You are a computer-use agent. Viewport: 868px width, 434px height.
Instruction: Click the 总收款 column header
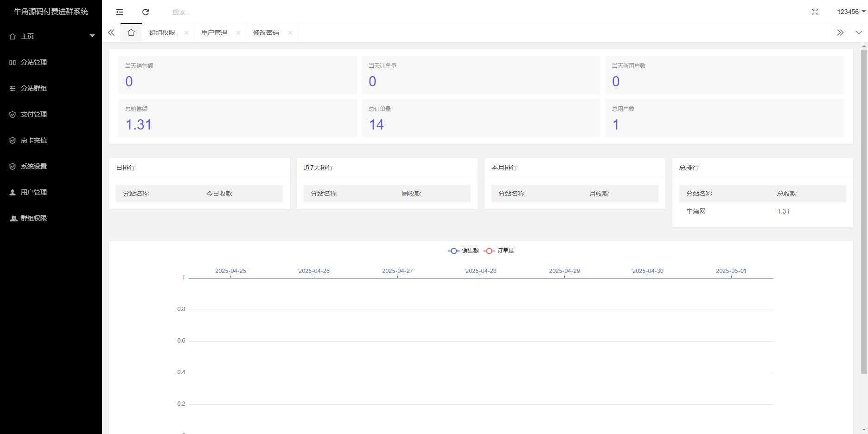[787, 194]
